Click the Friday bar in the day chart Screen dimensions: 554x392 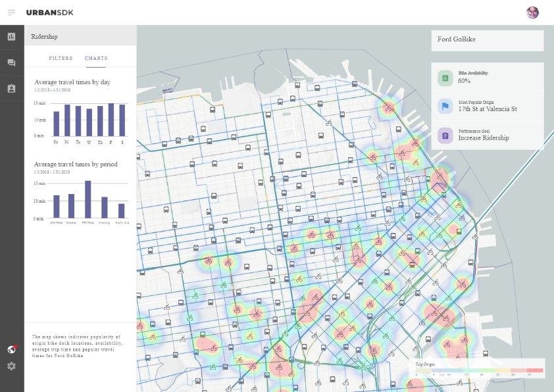pyautogui.click(x=111, y=120)
